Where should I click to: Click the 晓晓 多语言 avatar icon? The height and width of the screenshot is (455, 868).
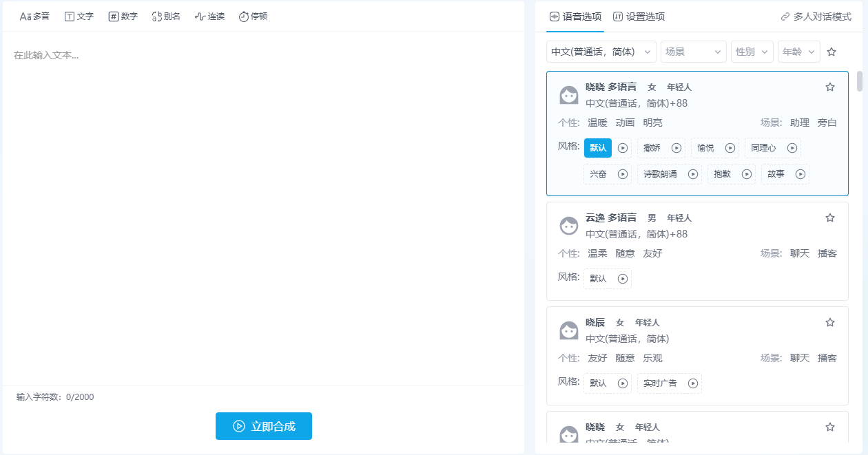coord(569,95)
